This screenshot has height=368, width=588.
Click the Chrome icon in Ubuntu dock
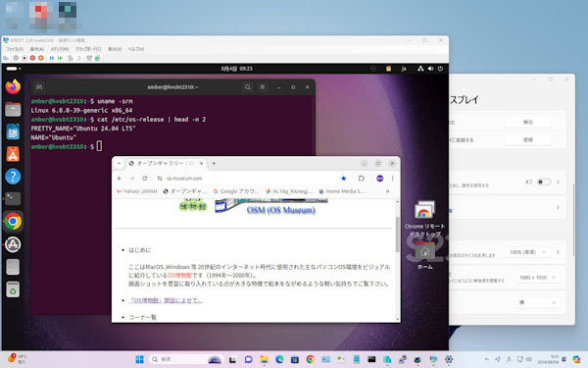(13, 222)
